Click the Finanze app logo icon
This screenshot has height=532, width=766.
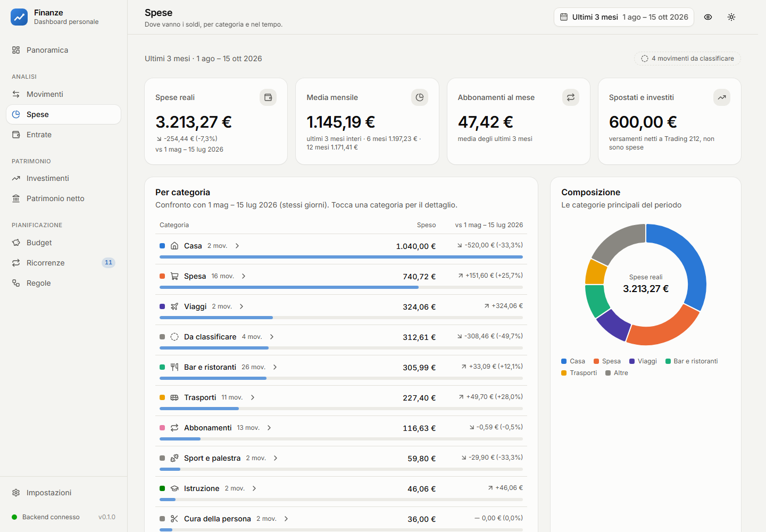click(x=19, y=17)
